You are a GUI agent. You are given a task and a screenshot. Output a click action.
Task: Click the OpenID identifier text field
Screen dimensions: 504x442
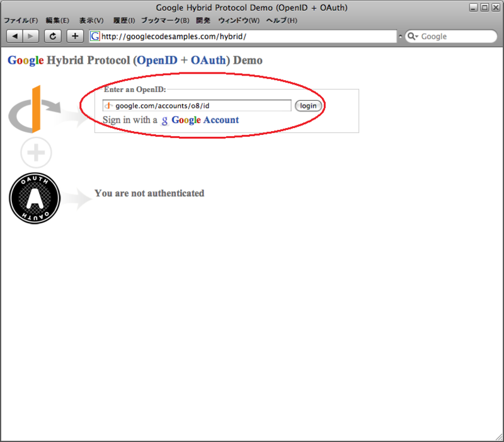pos(197,105)
